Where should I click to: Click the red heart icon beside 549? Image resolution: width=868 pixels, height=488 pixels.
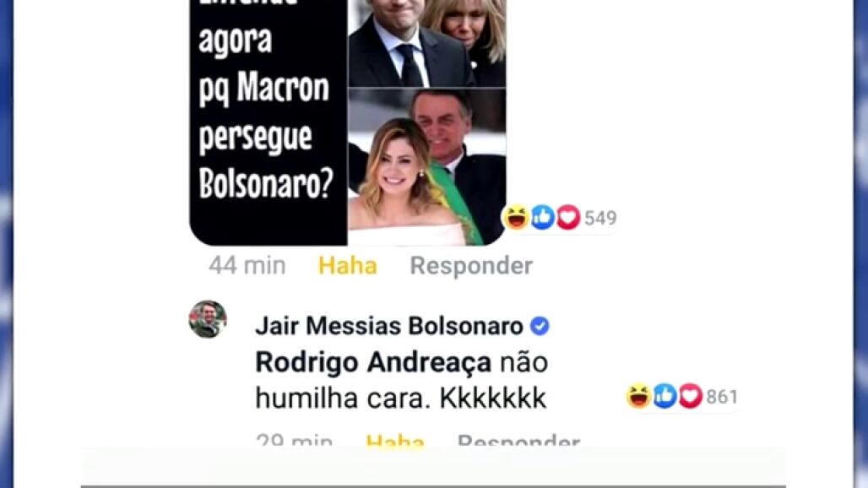click(568, 217)
